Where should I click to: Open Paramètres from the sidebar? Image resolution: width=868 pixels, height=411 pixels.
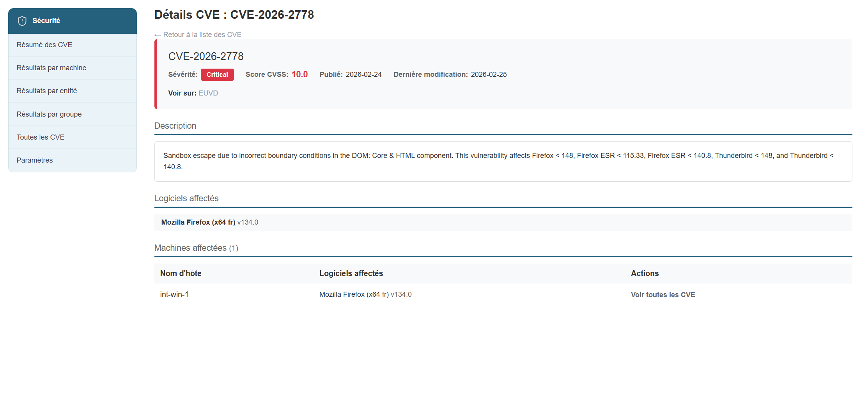tap(35, 160)
